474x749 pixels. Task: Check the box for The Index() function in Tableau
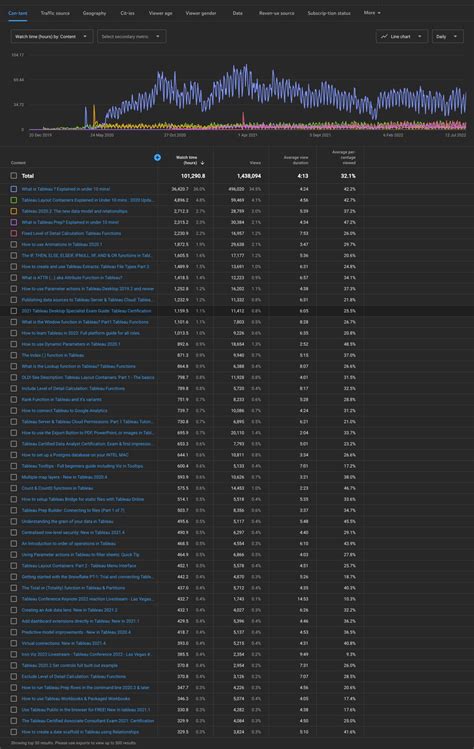tap(14, 355)
